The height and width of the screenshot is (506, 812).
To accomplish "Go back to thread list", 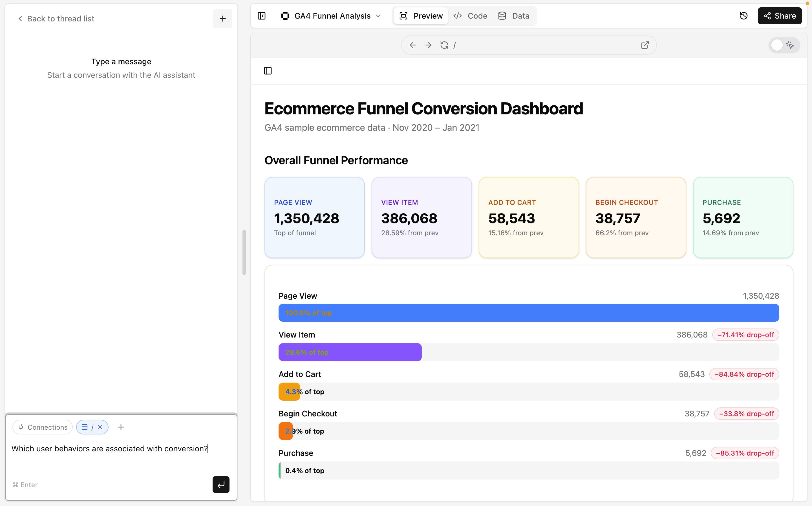I will [56, 19].
